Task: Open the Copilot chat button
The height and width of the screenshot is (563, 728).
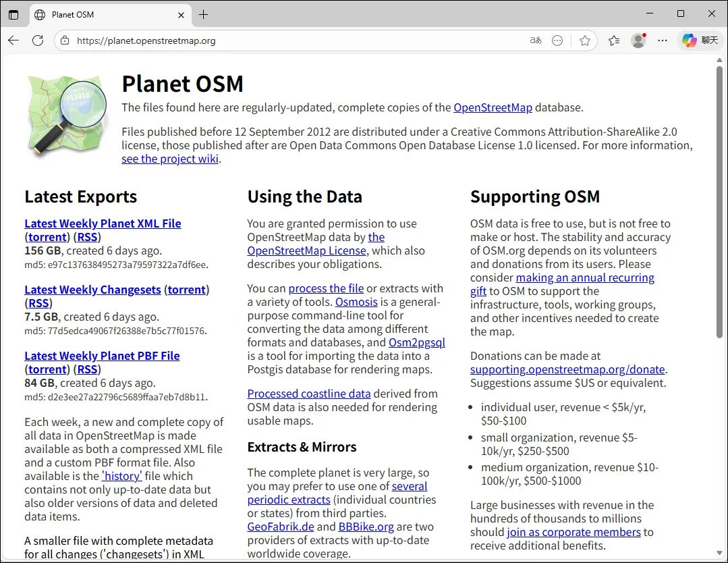Action: [700, 41]
